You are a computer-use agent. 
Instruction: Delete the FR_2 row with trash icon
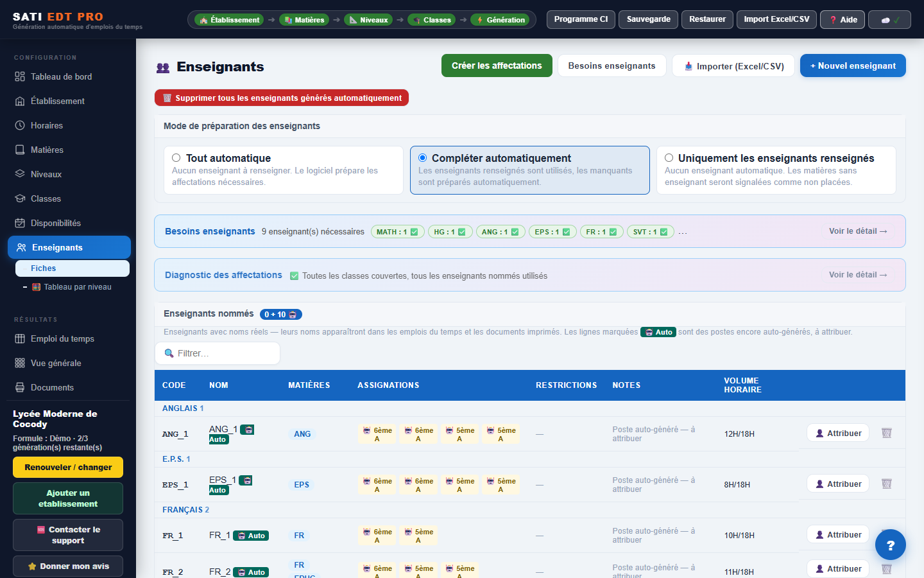887,569
